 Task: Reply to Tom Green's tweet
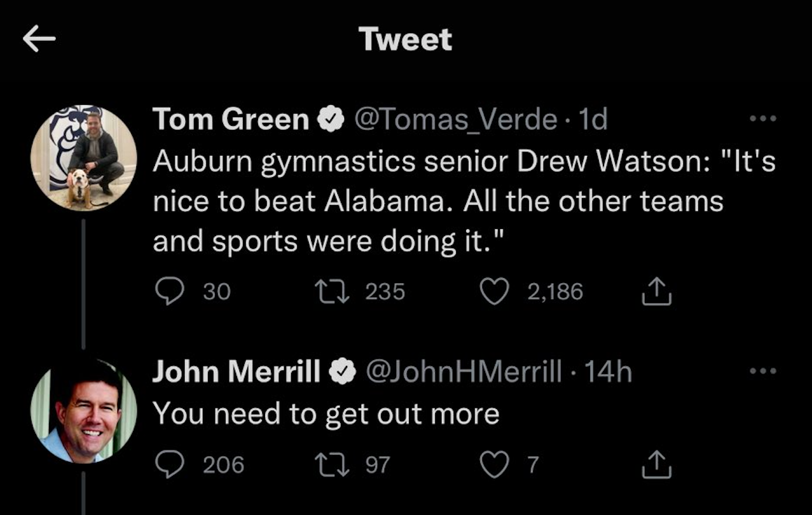click(170, 291)
